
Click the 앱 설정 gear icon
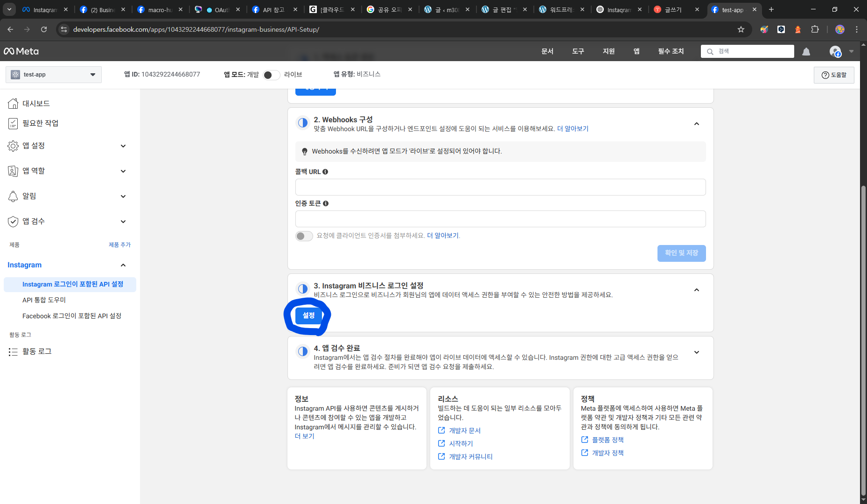13,146
